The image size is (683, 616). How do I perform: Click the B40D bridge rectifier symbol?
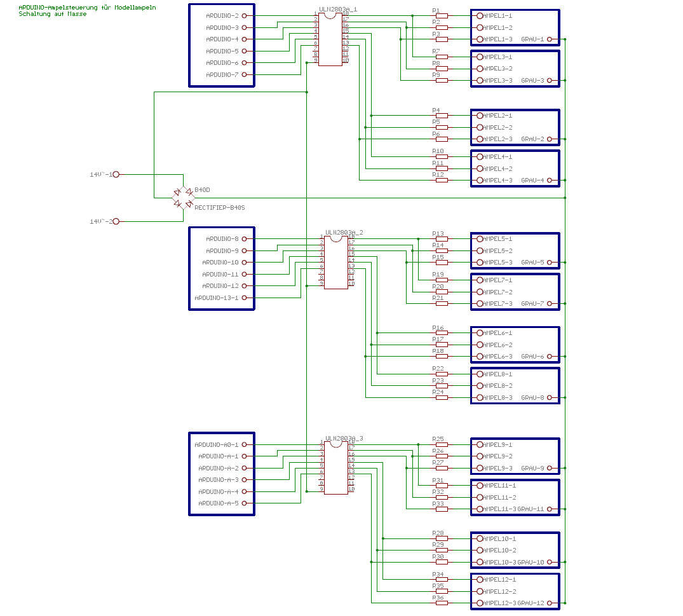(184, 198)
